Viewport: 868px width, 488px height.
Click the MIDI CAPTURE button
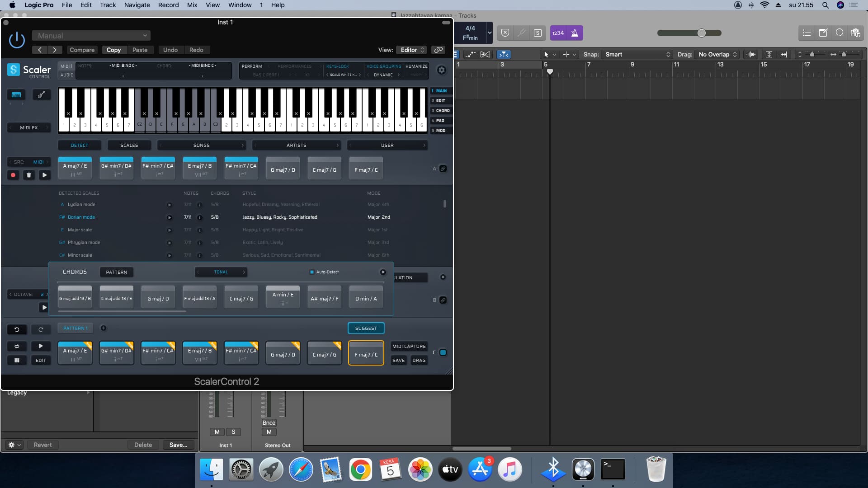(x=409, y=347)
